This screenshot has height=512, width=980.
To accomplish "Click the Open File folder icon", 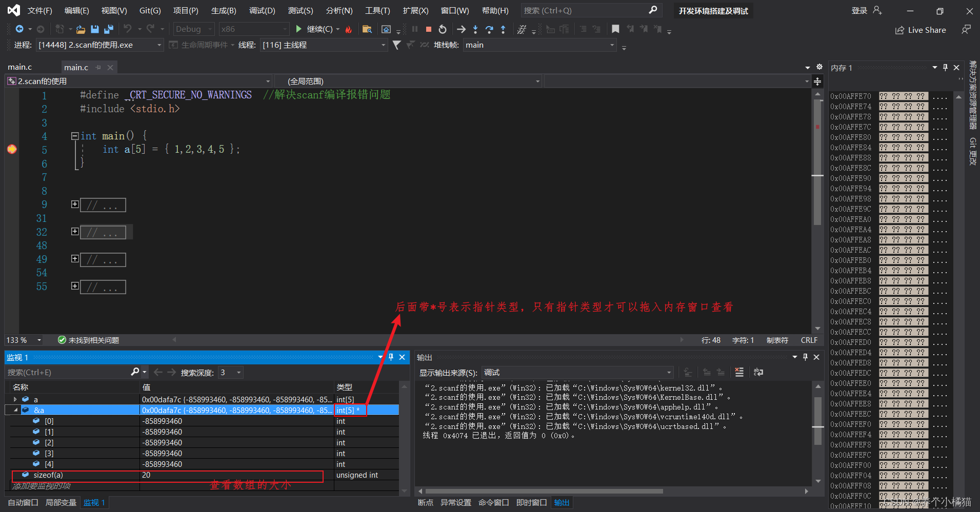I will tap(81, 29).
